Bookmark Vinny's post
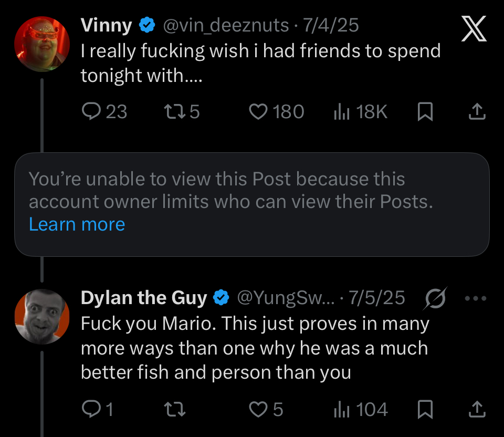Image resolution: width=504 pixels, height=437 pixels. pos(425,111)
